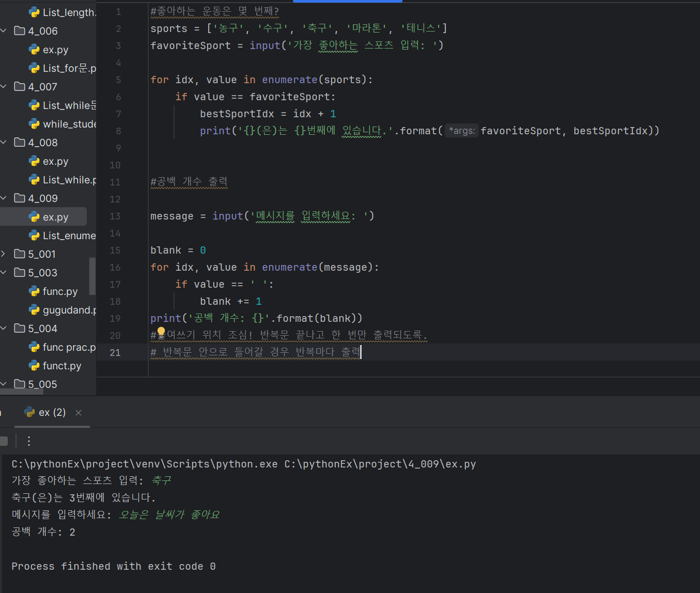Expand the 5_001 folder chevron
The image size is (700, 593).
point(3,254)
